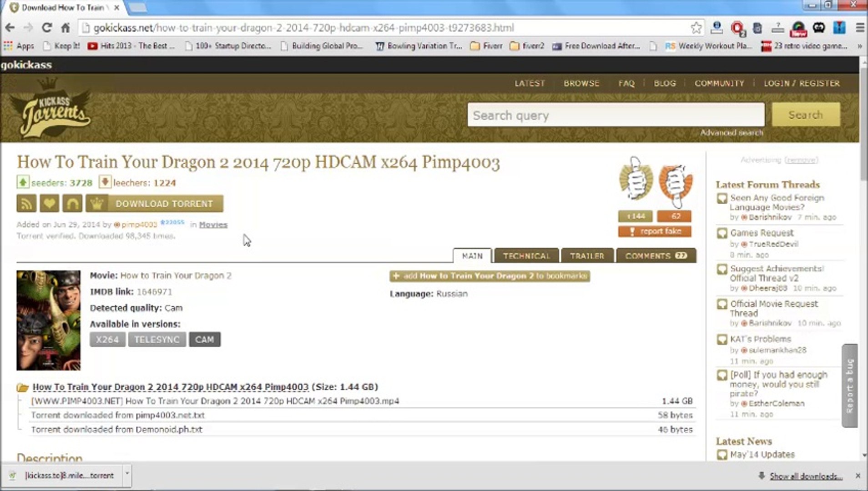Click the magnet link icon button
This screenshot has width=868, height=491.
pyautogui.click(x=72, y=204)
